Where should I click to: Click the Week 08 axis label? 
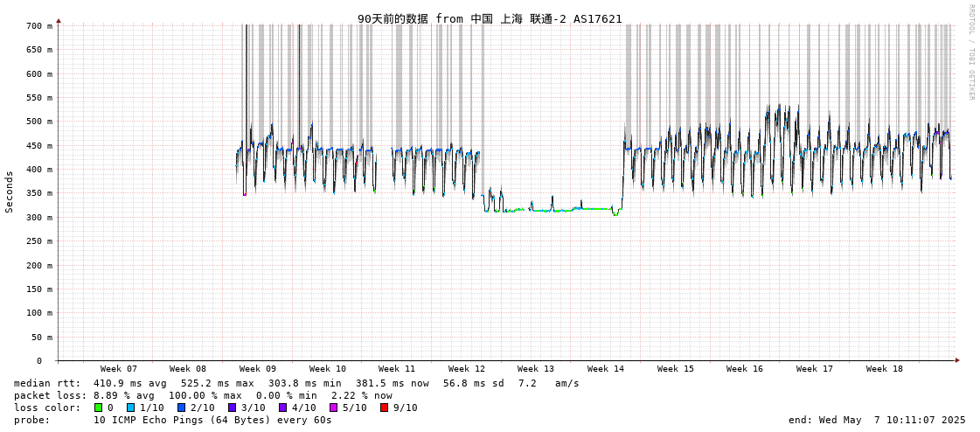[x=187, y=369]
